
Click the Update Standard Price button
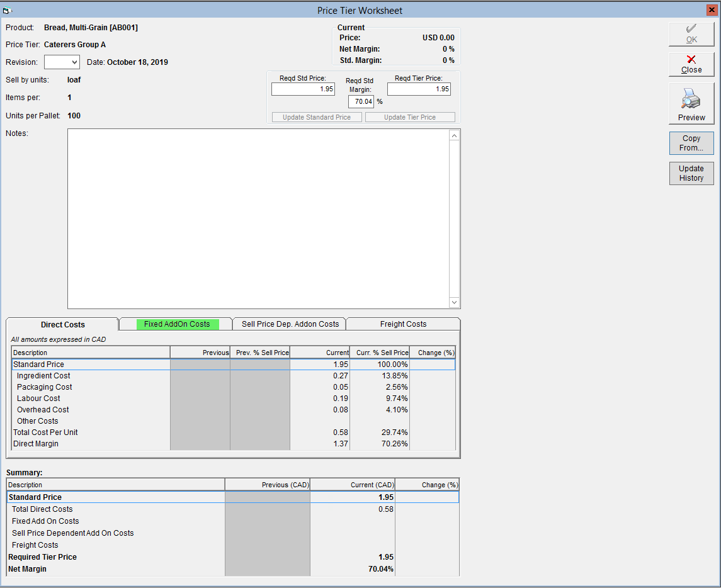point(317,117)
